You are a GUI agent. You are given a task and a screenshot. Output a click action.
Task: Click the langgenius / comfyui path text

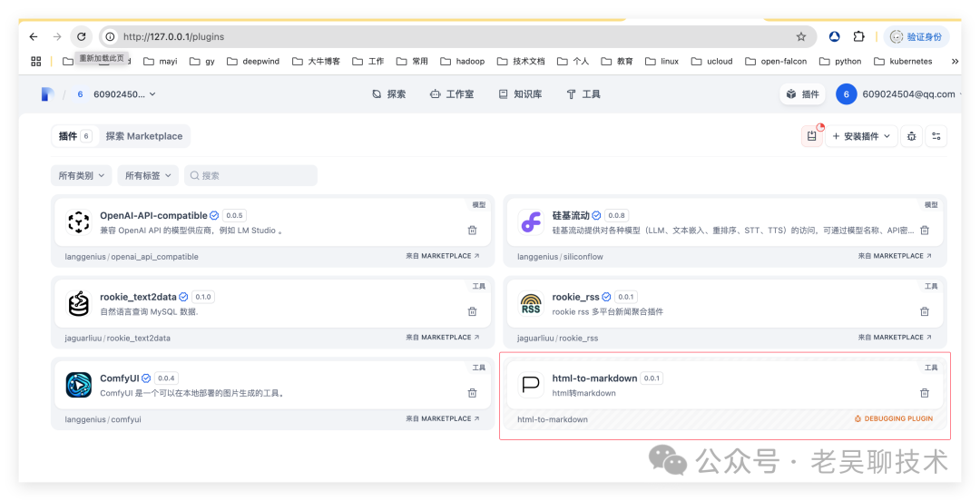pos(103,419)
